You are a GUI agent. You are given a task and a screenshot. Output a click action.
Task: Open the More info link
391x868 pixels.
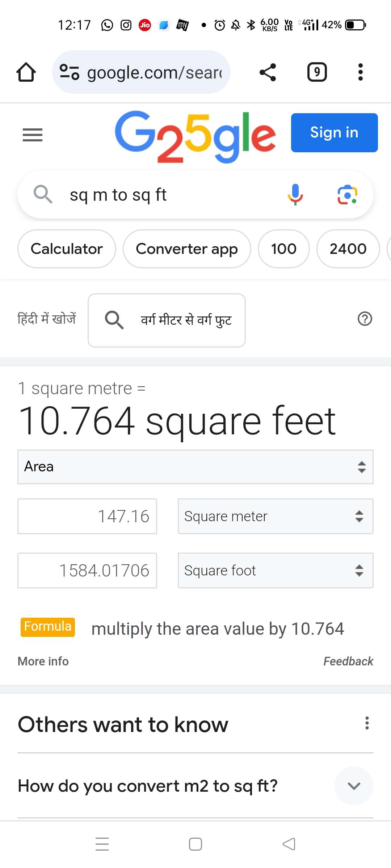[43, 661]
